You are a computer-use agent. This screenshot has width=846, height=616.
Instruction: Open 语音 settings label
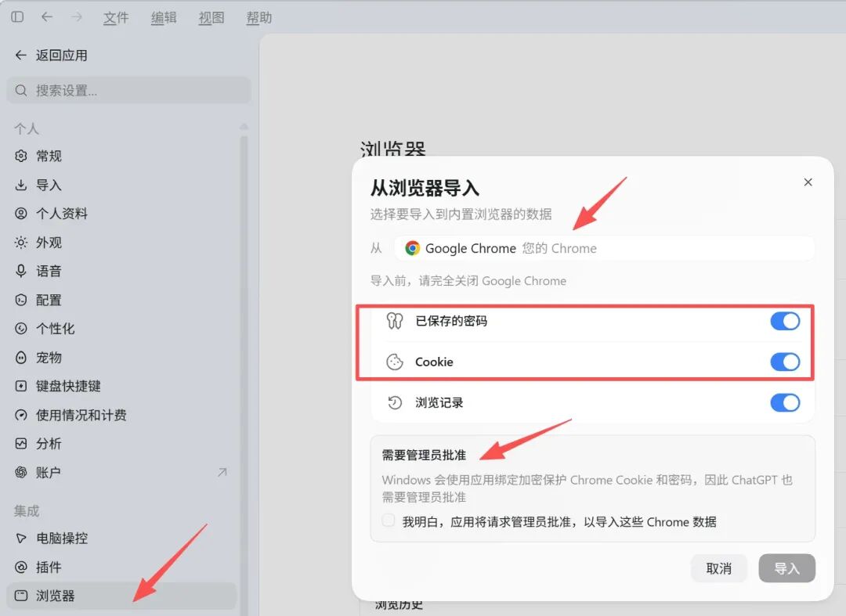coord(49,271)
